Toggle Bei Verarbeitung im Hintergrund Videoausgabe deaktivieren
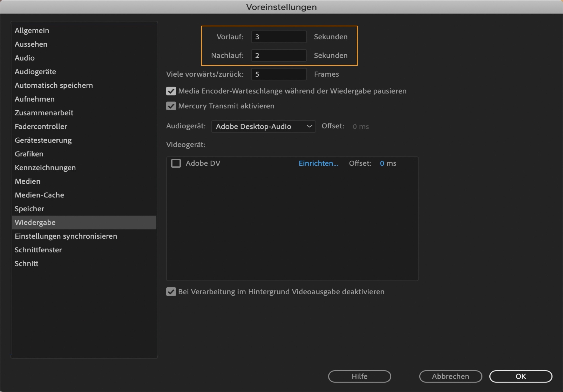563x392 pixels. 171,291
